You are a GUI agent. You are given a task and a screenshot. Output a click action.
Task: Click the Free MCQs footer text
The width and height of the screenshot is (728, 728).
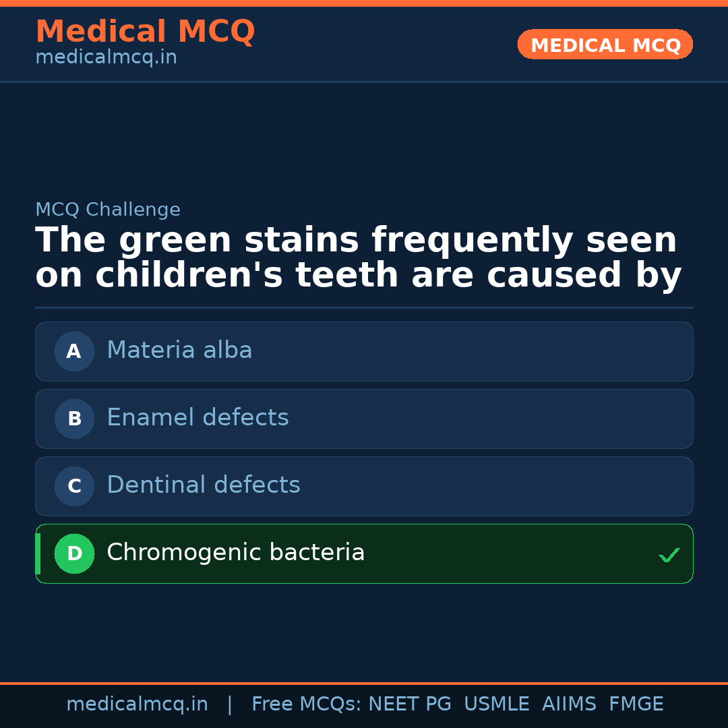(307, 704)
